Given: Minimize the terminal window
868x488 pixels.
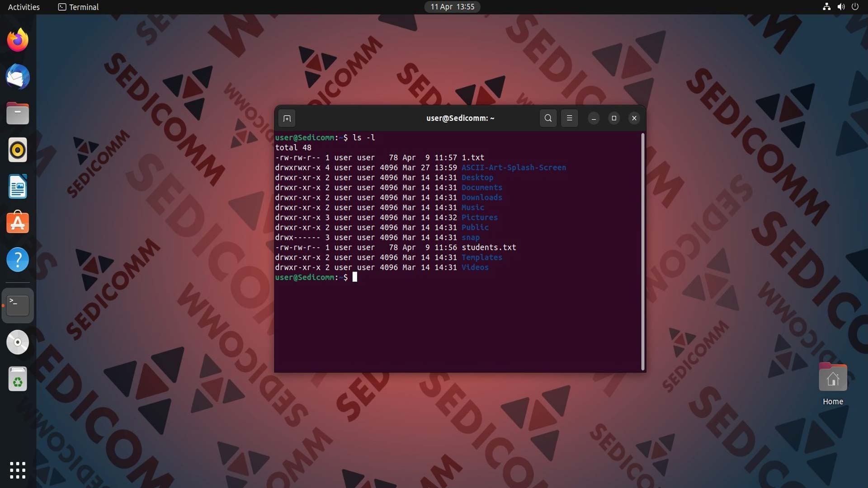Looking at the screenshot, I should pos(594,118).
